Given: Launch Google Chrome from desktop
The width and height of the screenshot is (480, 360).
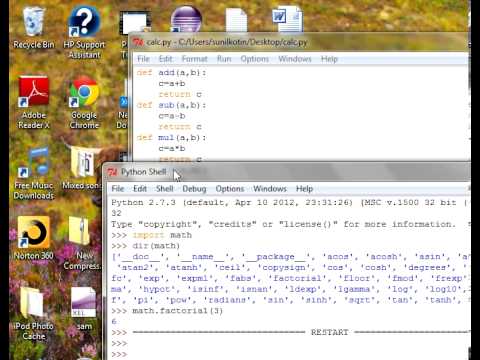Looking at the screenshot, I should coord(84,103).
